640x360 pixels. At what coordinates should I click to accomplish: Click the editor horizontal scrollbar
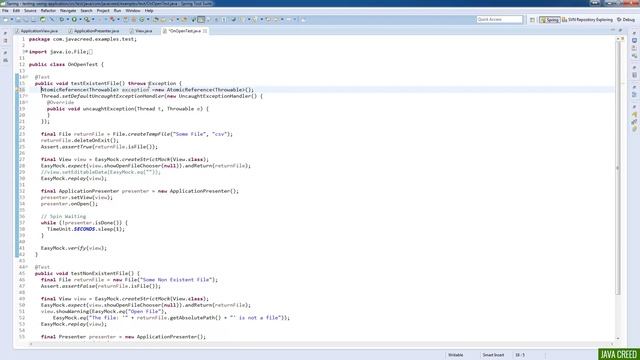pos(320,344)
